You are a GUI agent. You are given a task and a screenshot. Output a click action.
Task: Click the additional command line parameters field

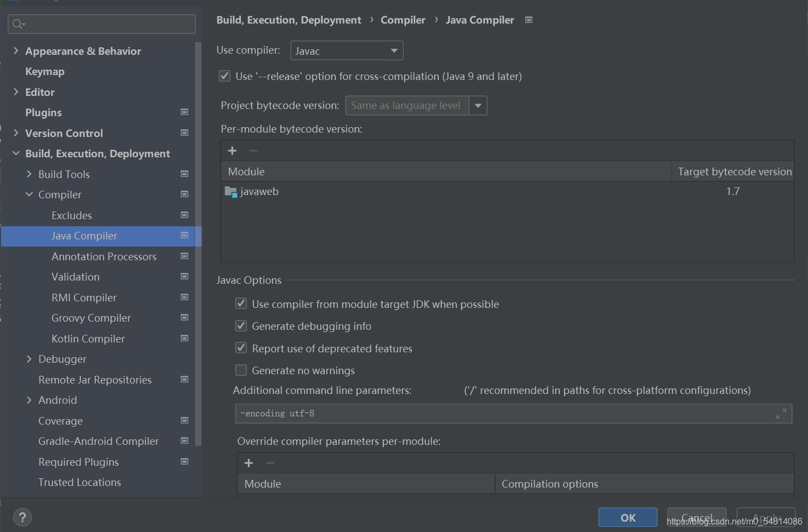[514, 414]
